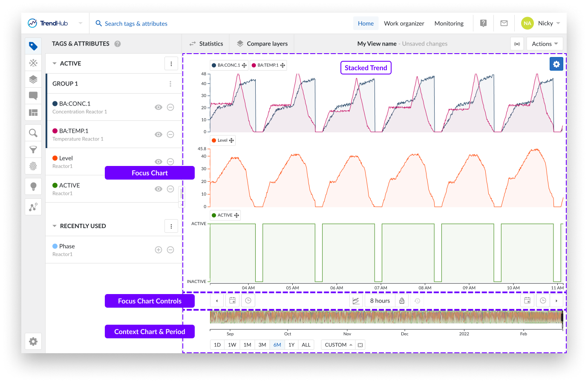Click the context chart timeline overview

386,317
